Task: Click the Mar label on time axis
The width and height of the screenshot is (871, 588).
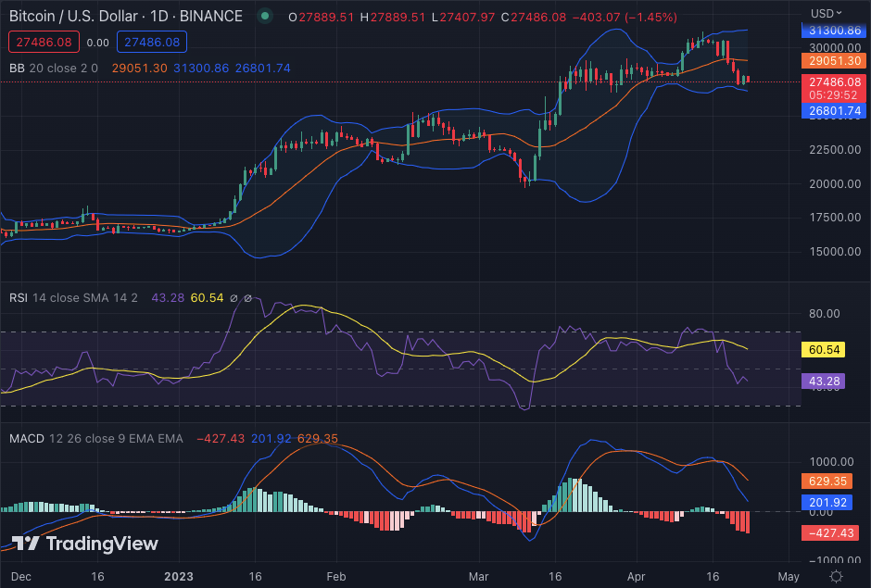Action: pyautogui.click(x=478, y=576)
